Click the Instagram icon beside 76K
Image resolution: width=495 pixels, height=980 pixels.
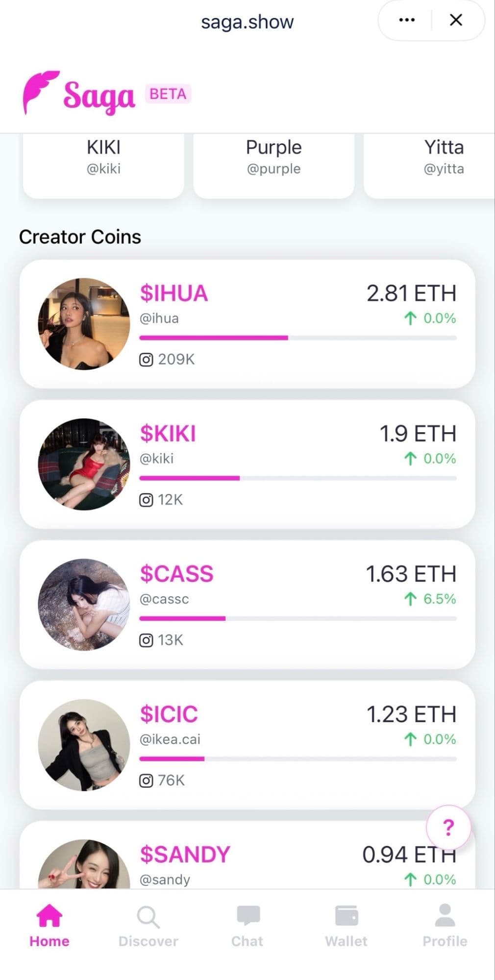coord(146,781)
